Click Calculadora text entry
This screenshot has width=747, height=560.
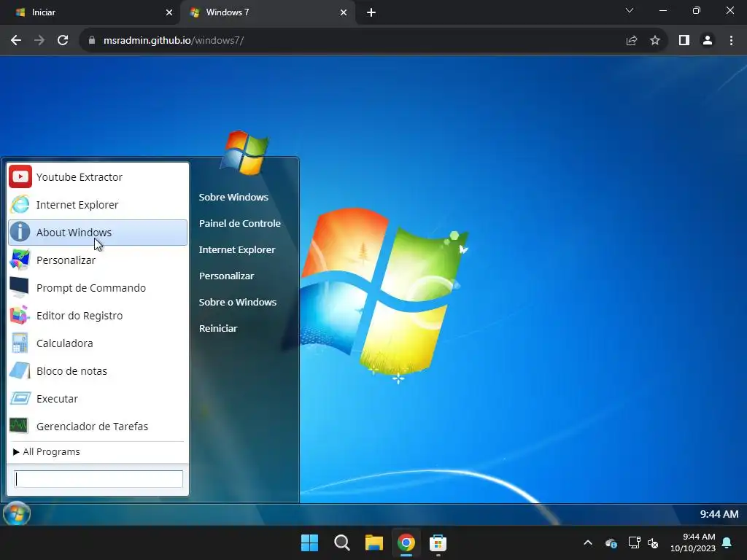[65, 343]
